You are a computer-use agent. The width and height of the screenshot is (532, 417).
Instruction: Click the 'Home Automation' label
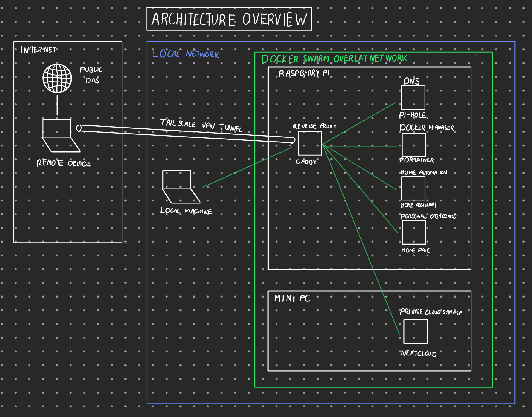click(424, 172)
